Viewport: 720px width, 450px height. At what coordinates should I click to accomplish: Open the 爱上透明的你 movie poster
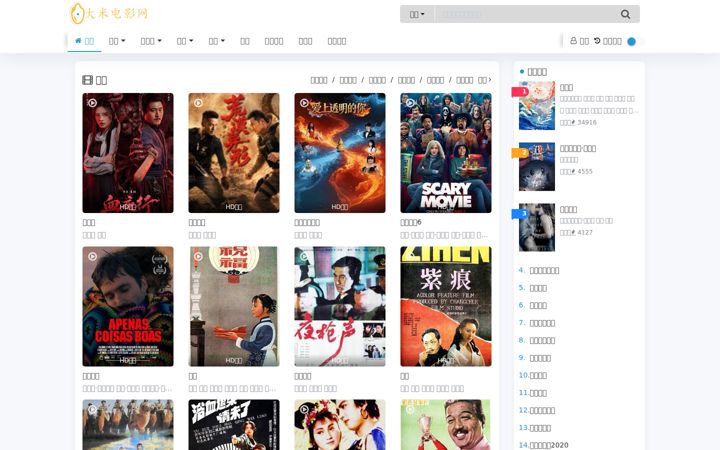340,153
